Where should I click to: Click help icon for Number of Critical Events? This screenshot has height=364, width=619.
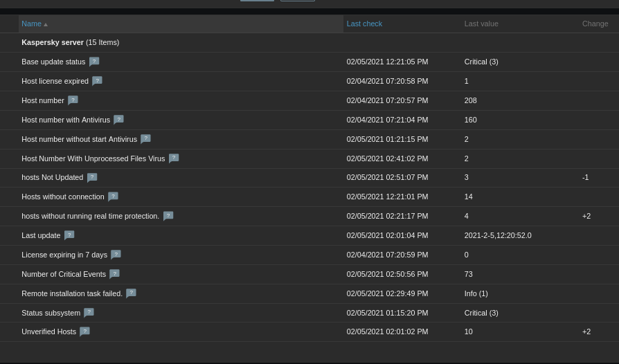[x=114, y=274]
